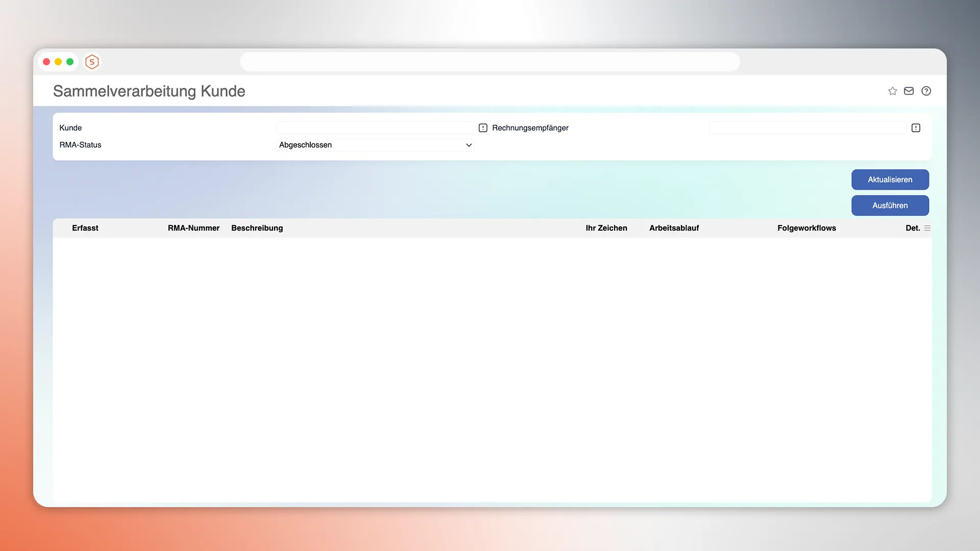Click info icon beside Kunde field
The height and width of the screenshot is (551, 980).
click(x=483, y=128)
